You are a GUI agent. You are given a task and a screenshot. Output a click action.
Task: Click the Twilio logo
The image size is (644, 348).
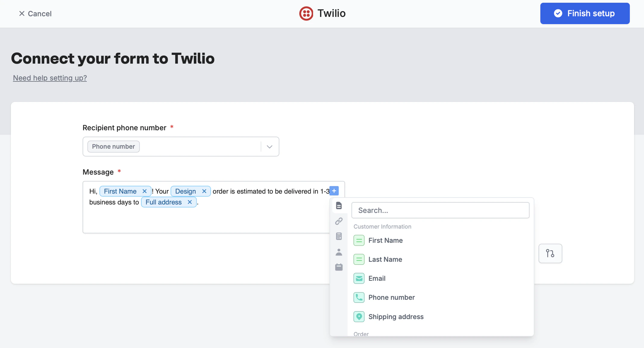[306, 13]
